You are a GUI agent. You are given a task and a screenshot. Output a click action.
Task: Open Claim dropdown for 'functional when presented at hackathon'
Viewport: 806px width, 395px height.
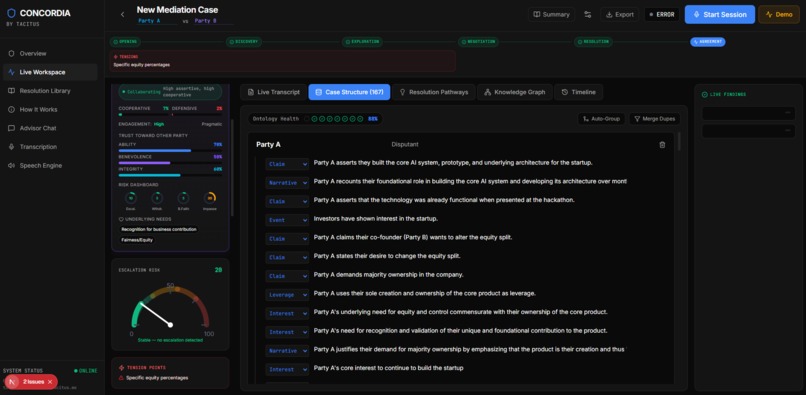tap(287, 201)
